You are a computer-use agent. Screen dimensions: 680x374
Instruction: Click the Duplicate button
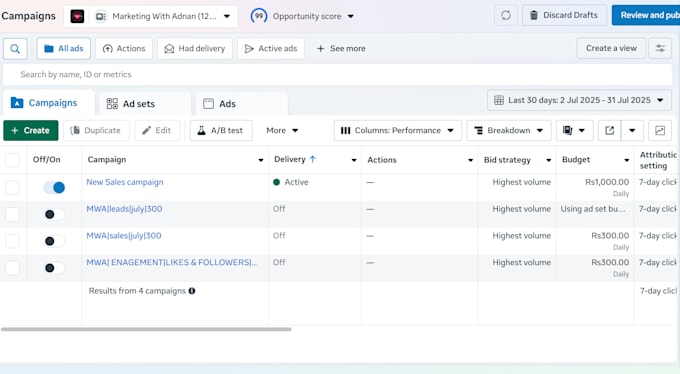[96, 131]
